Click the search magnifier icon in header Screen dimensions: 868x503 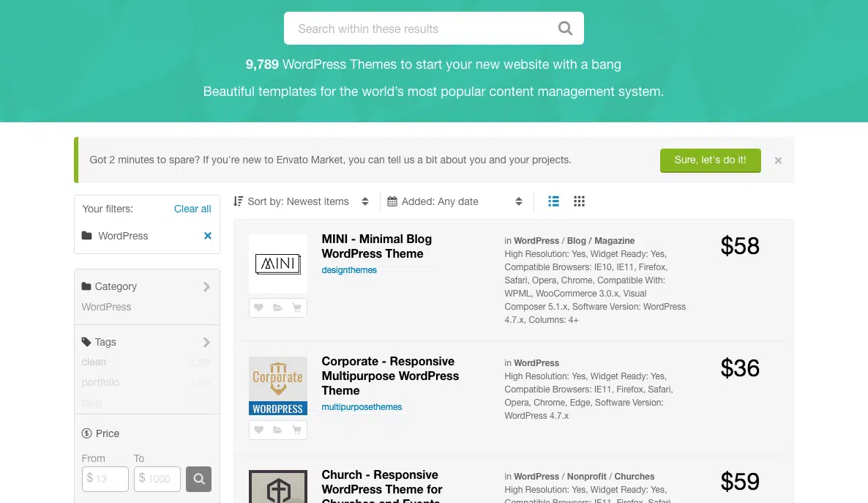(564, 29)
